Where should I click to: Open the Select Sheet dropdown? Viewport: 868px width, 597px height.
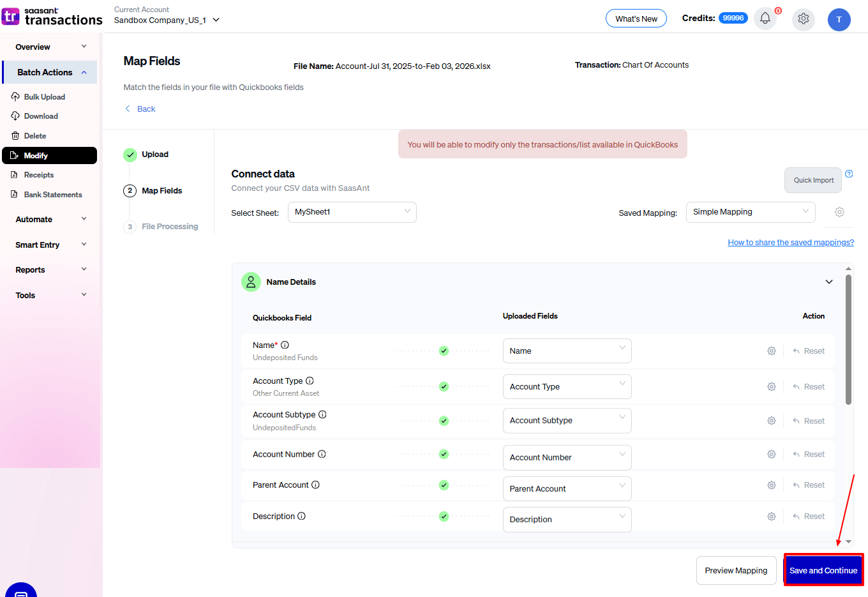352,212
